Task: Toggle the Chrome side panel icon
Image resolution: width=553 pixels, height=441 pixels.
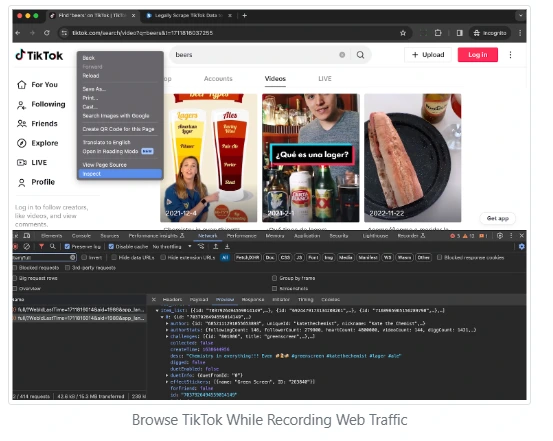Action: point(459,33)
